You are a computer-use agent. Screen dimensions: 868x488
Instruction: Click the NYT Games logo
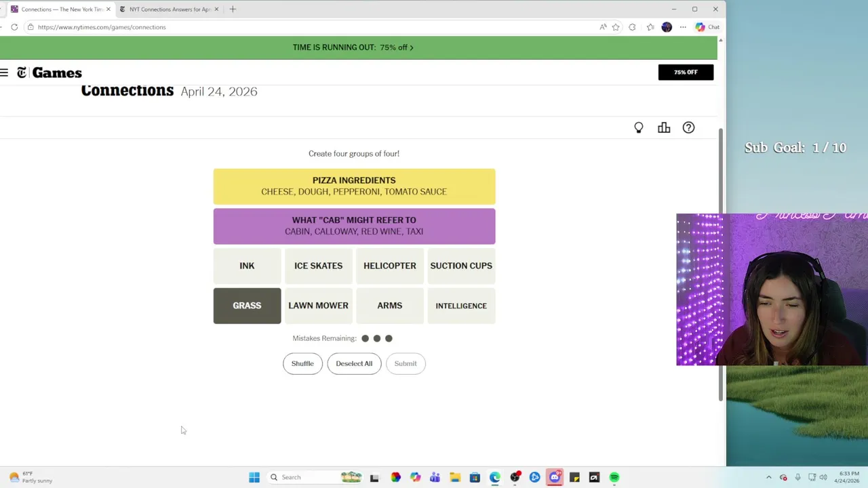pyautogui.click(x=50, y=73)
